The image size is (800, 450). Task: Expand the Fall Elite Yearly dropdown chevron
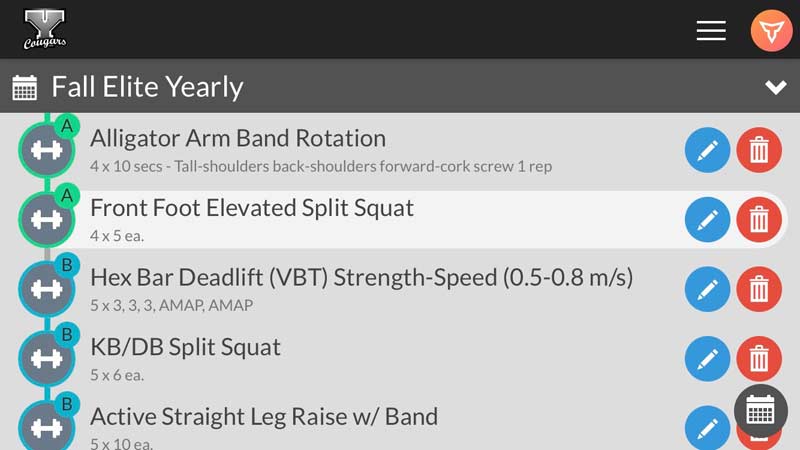click(x=776, y=87)
